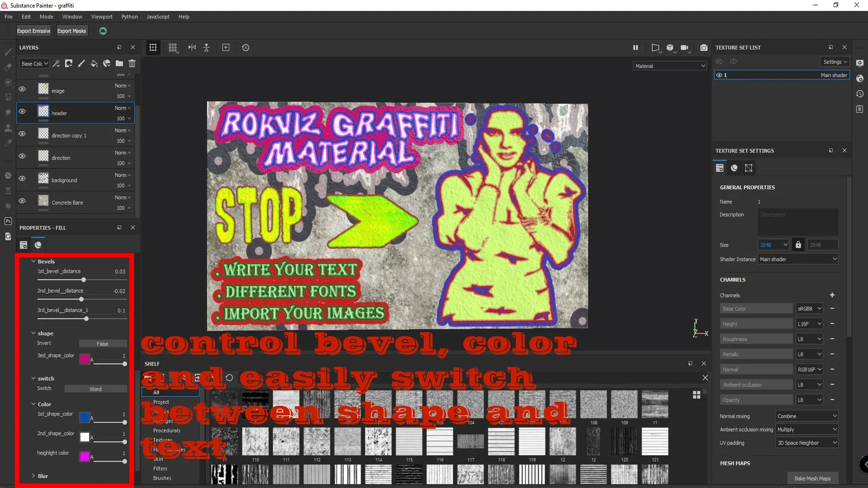The image size is (868, 488).
Task: Pause engine rendering with pause icon
Action: (x=636, y=47)
